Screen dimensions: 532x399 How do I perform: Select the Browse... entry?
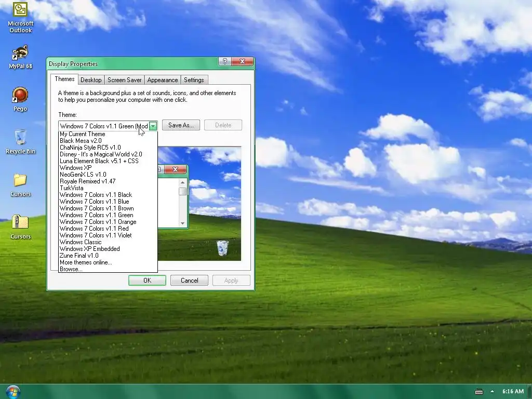point(108,269)
